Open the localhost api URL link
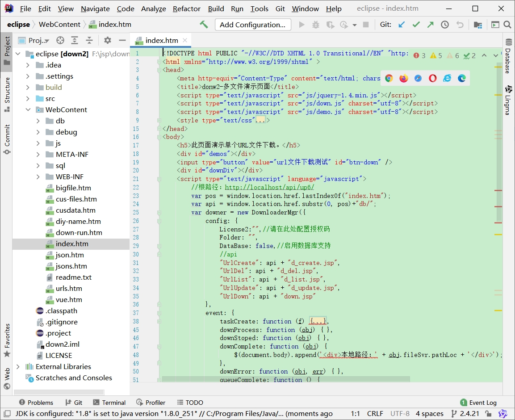Image resolution: width=515 pixels, height=420 pixels. coord(269,187)
